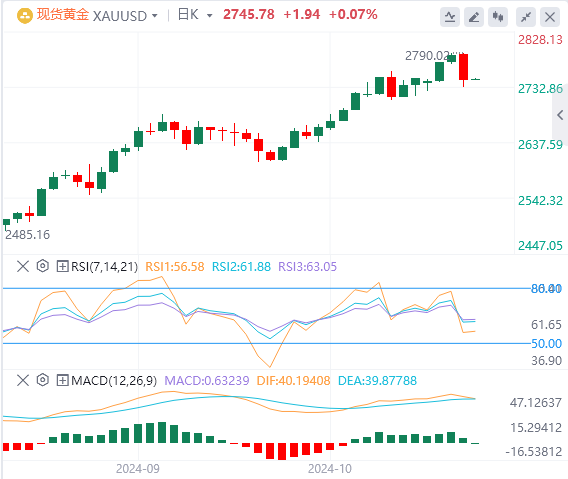Close the chart window X button
The image size is (568, 479).
pyautogui.click(x=550, y=17)
